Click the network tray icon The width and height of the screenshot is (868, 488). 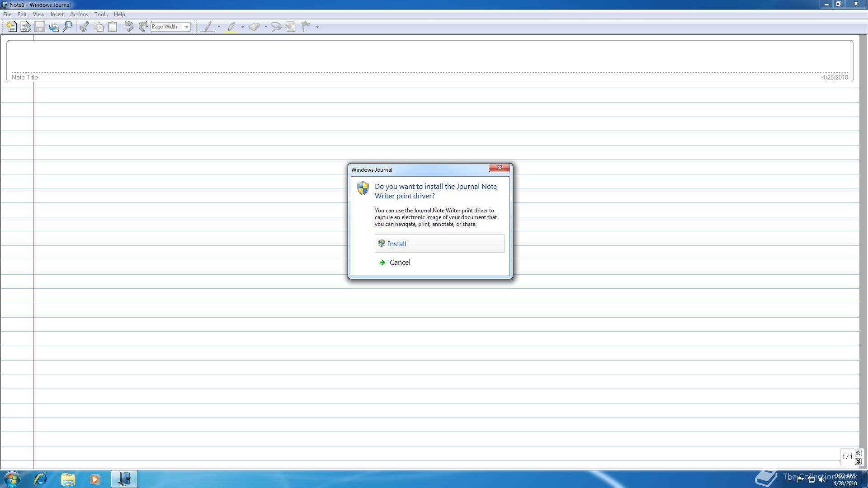811,479
